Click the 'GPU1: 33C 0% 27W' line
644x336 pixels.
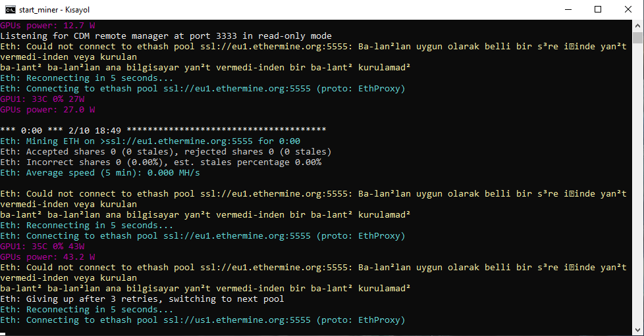tap(42, 99)
